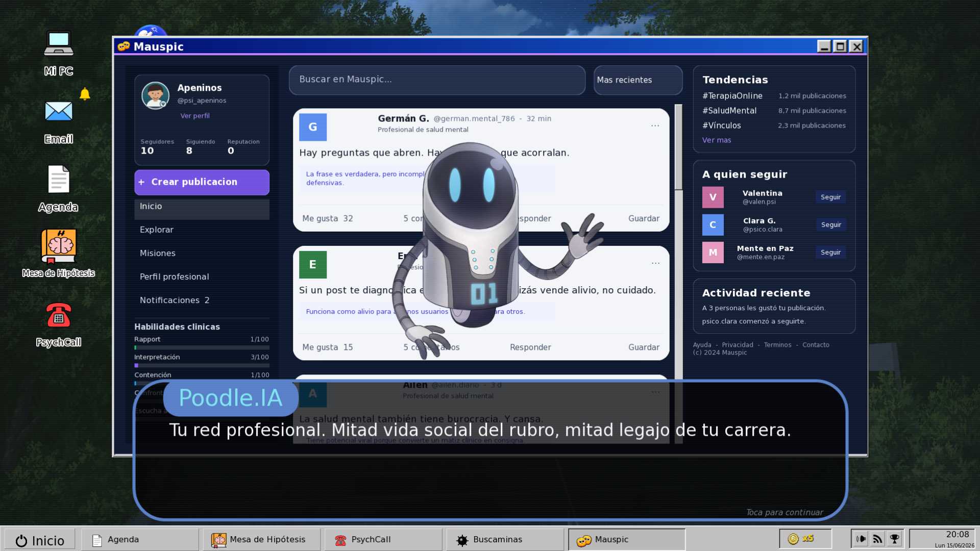This screenshot has height=551, width=980.
Task: Open the options menu on Germán G.'s post
Action: click(x=655, y=126)
